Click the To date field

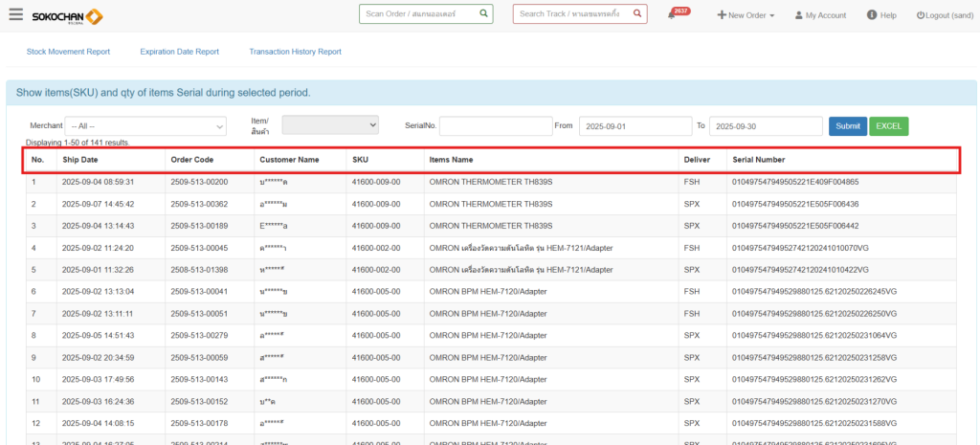click(765, 126)
